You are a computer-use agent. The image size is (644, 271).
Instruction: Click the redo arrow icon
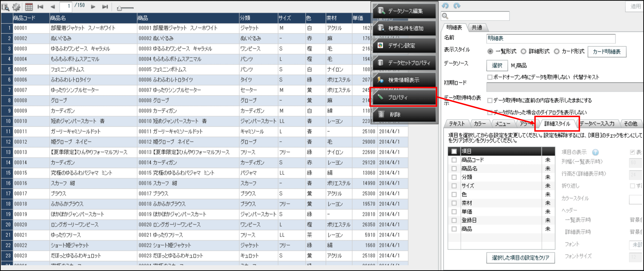(x=457, y=6)
